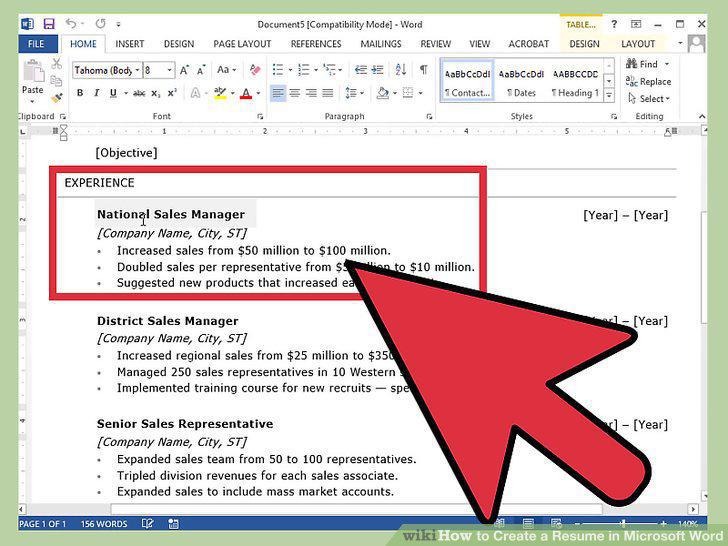
Task: Click the Replace button
Action: click(x=648, y=81)
